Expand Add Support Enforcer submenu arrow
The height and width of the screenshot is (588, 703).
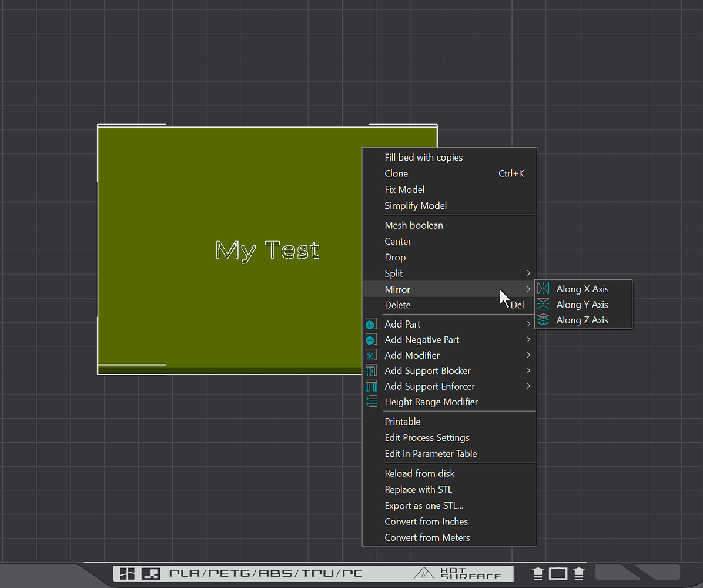pyautogui.click(x=528, y=386)
